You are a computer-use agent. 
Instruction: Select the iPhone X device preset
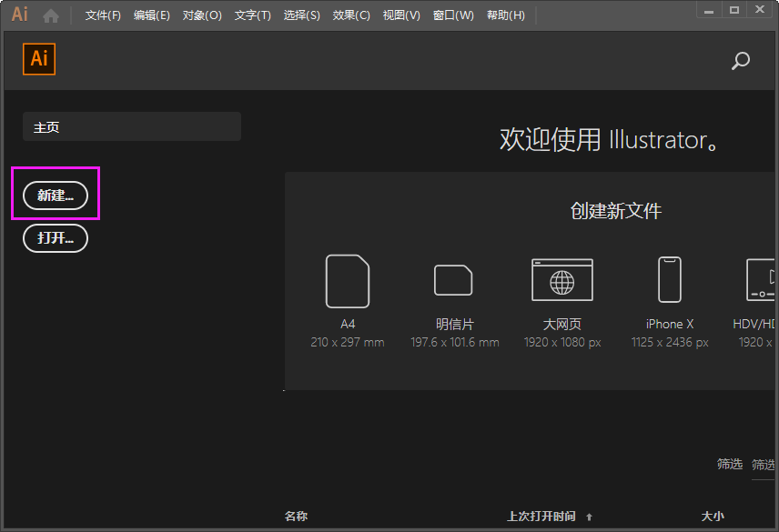point(669,279)
